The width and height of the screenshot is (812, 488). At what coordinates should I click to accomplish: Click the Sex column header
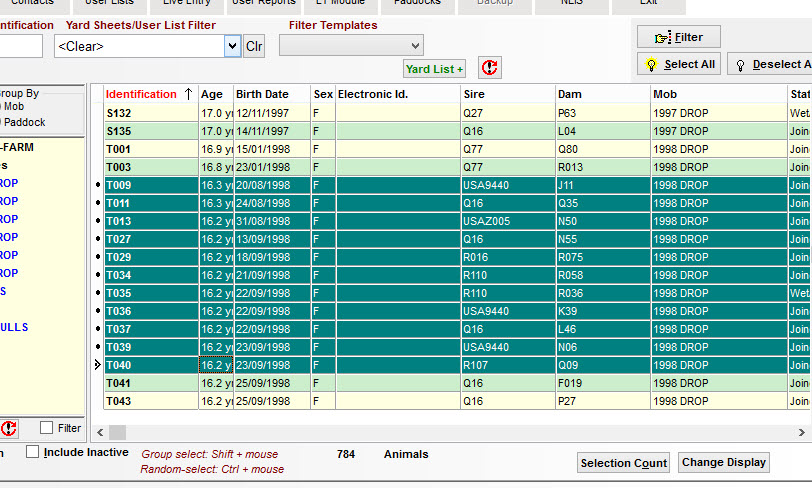point(323,94)
